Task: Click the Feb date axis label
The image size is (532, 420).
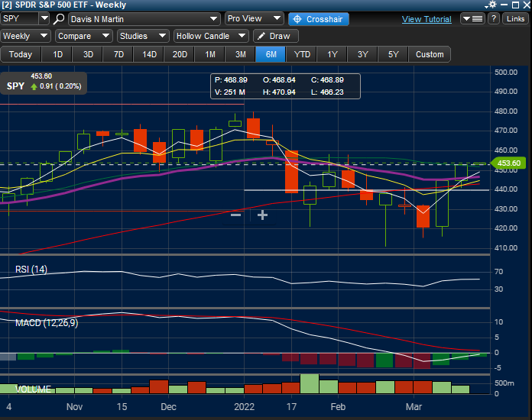Action: [338, 406]
